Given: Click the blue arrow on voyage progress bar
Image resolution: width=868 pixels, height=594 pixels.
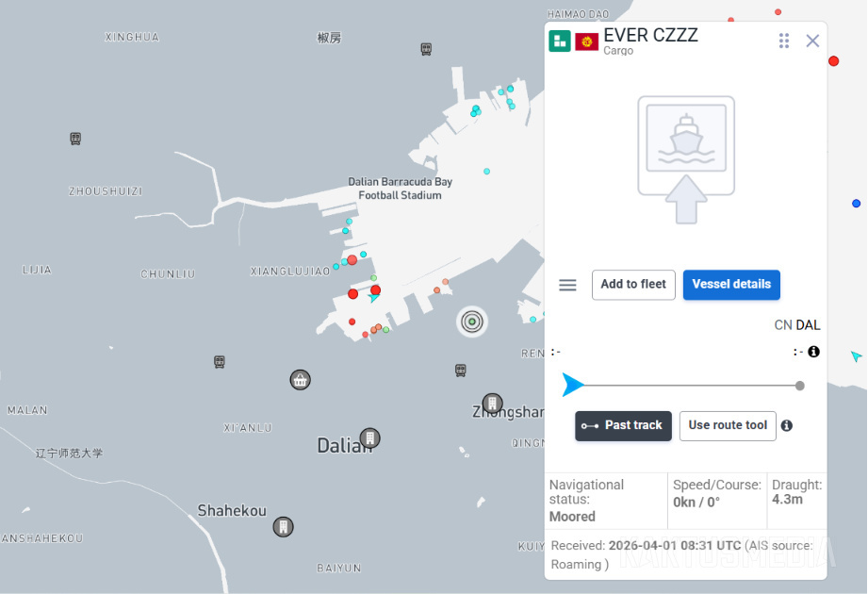Looking at the screenshot, I should [x=572, y=385].
